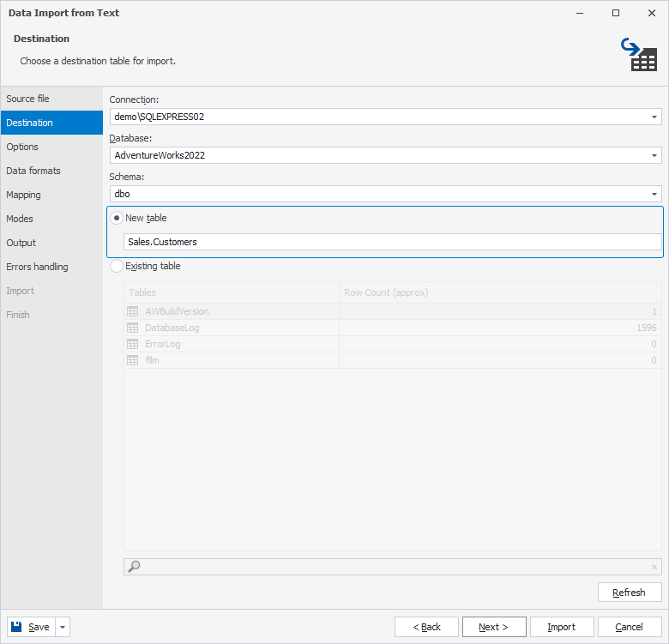
Task: Minimize the Data Import window
Action: [x=580, y=13]
